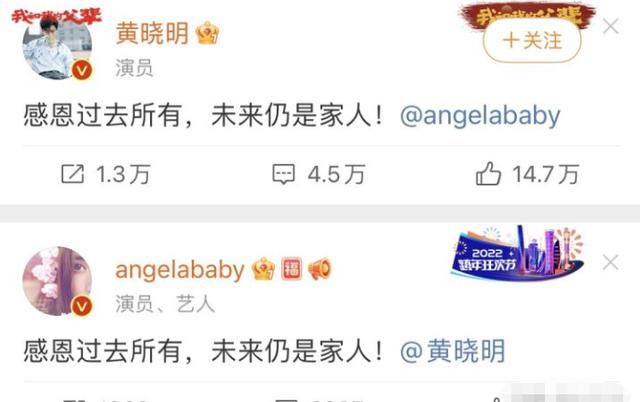Click the repost icon on 黄晓明's post
The width and height of the screenshot is (640, 402).
point(73,174)
